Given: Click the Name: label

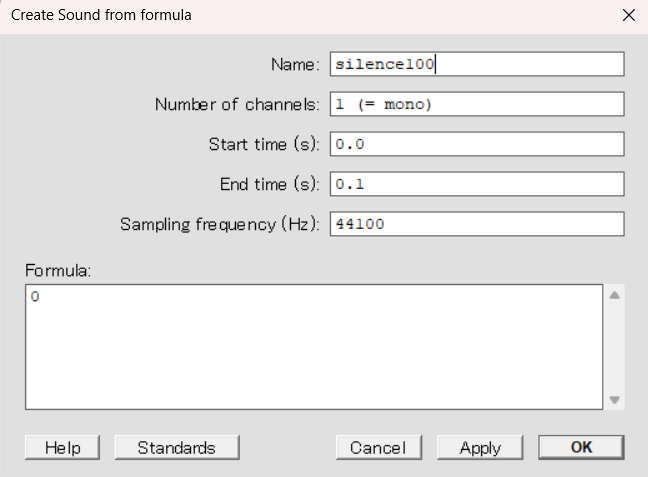Looking at the screenshot, I should pyautogui.click(x=295, y=64).
